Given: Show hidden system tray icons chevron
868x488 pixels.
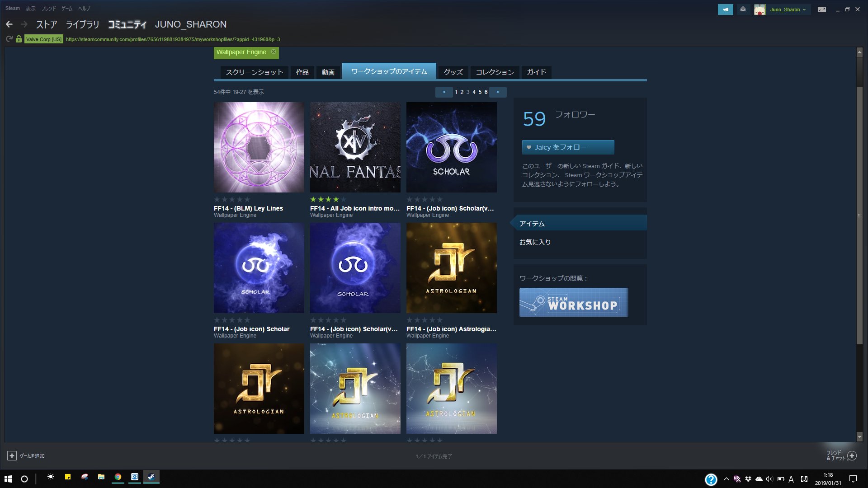Looking at the screenshot, I should pos(726,479).
